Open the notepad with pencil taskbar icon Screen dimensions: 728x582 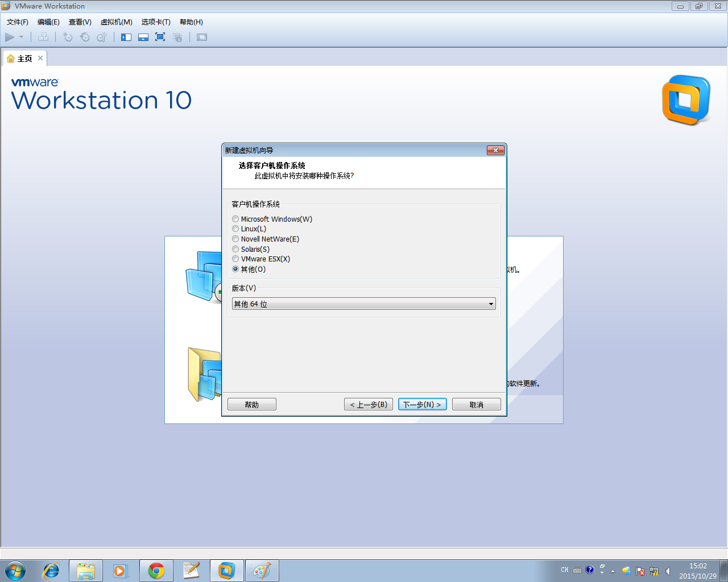(192, 571)
